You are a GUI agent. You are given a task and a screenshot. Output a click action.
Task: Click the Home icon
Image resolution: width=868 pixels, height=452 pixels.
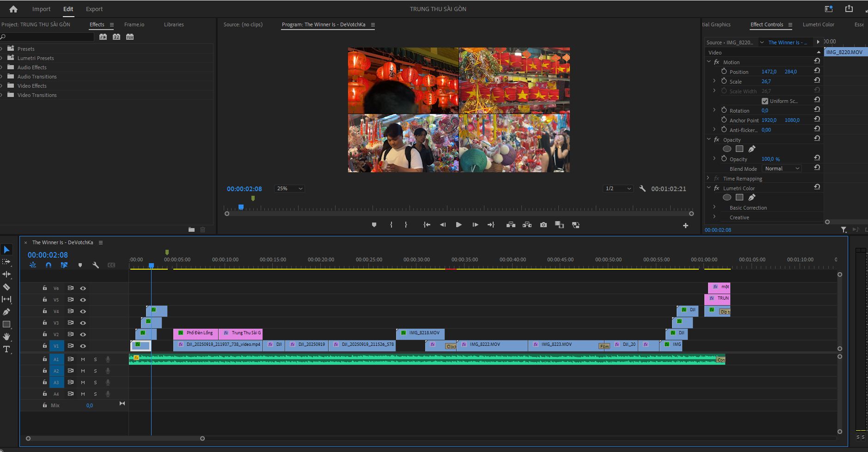click(13, 9)
